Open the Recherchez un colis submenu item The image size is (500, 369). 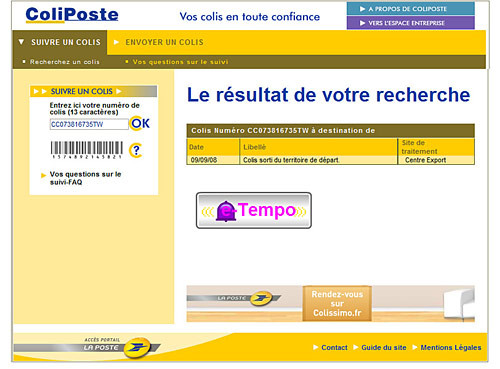coord(65,62)
